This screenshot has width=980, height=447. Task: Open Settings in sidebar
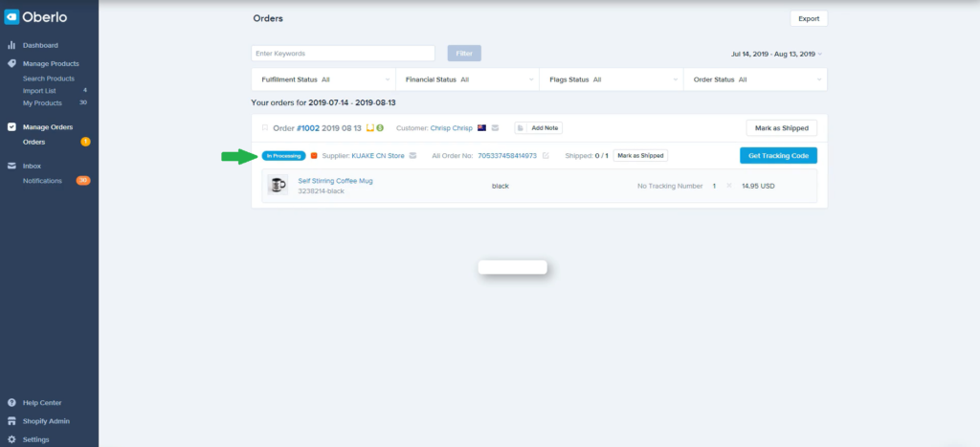36,439
